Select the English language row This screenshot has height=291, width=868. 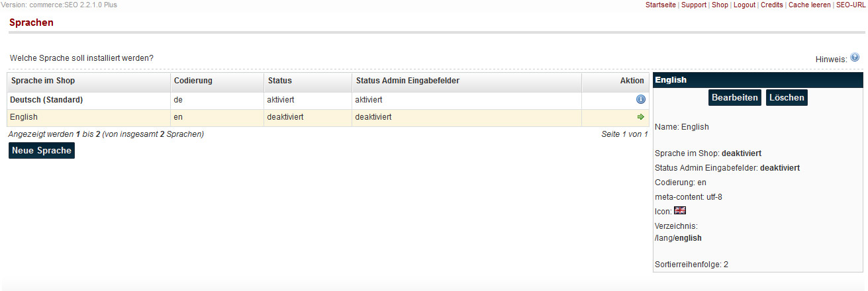point(24,117)
